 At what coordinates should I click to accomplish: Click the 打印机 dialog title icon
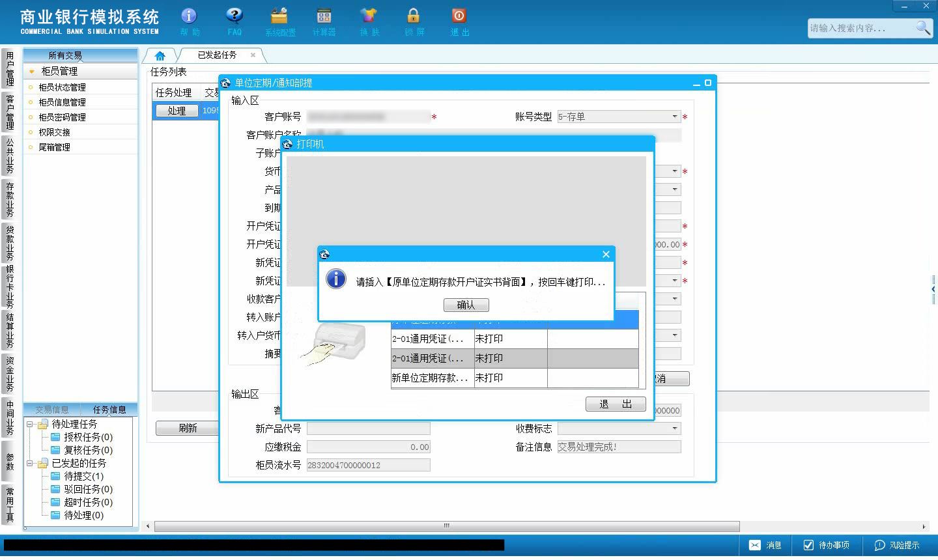(x=288, y=144)
